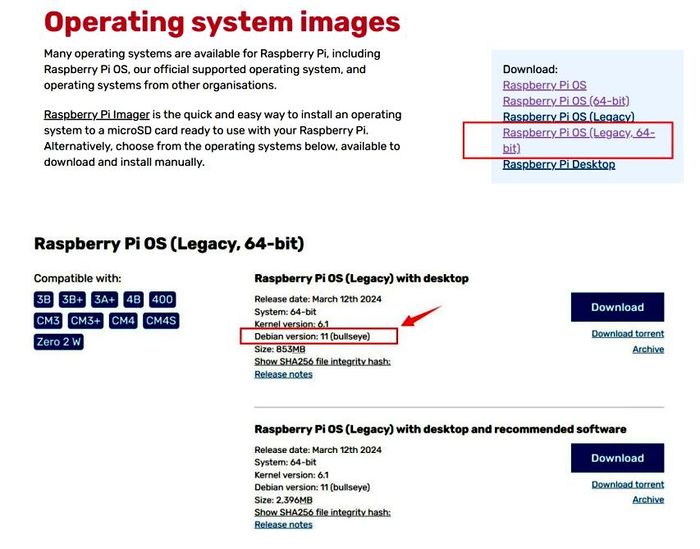This screenshot has height=549, width=700.
Task: Click Download torrent for recommended software image
Action: click(x=627, y=484)
